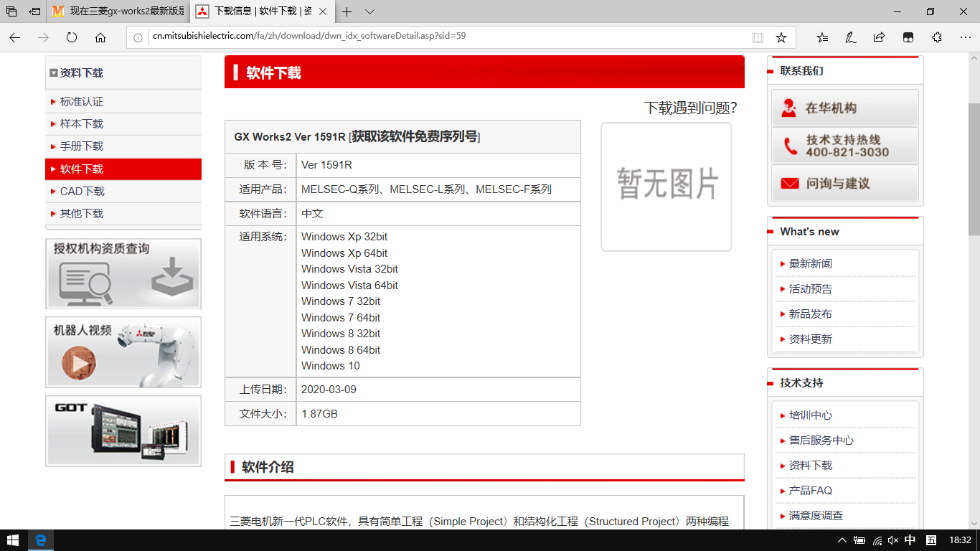Add page to favorites with star icon
Image resolution: width=980 pixels, height=551 pixels.
[x=781, y=37]
